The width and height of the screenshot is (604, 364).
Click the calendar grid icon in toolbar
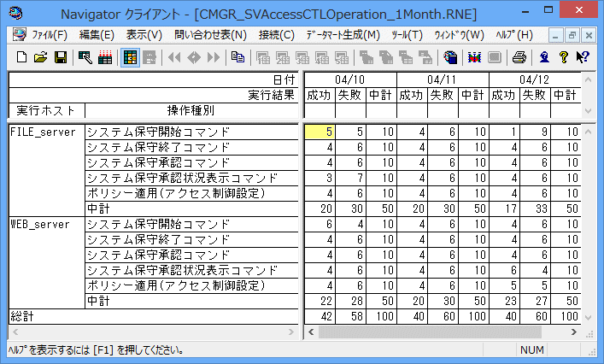pyautogui.click(x=104, y=58)
